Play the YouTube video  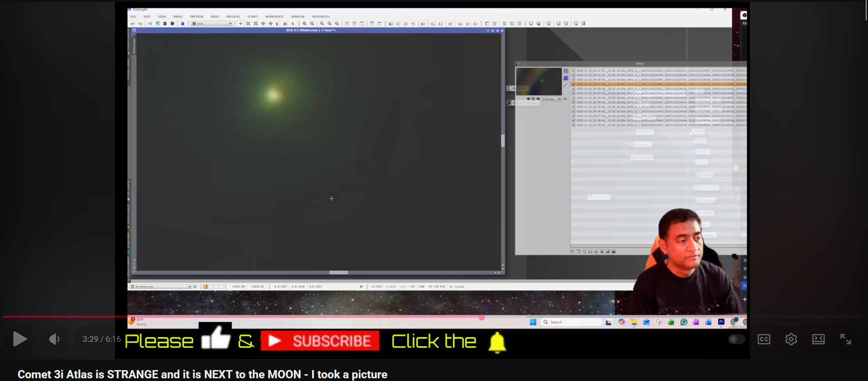coord(20,339)
